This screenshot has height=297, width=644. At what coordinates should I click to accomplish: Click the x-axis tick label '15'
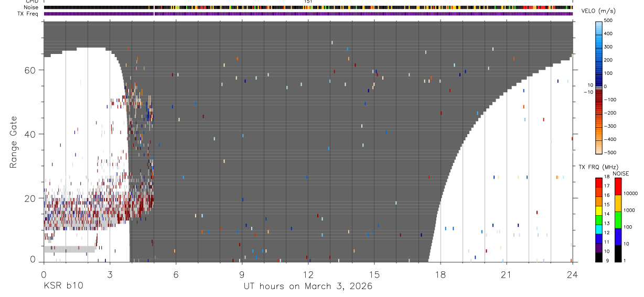[x=374, y=274]
